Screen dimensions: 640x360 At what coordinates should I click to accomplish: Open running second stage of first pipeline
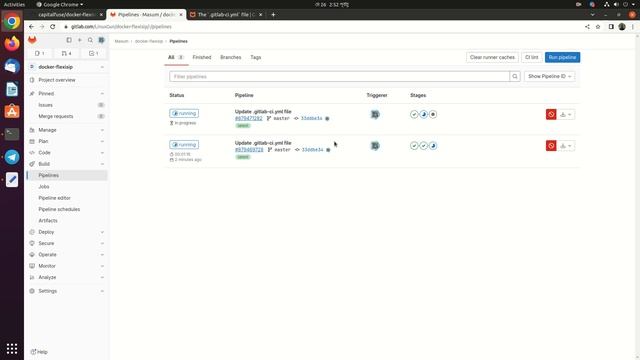click(x=424, y=114)
